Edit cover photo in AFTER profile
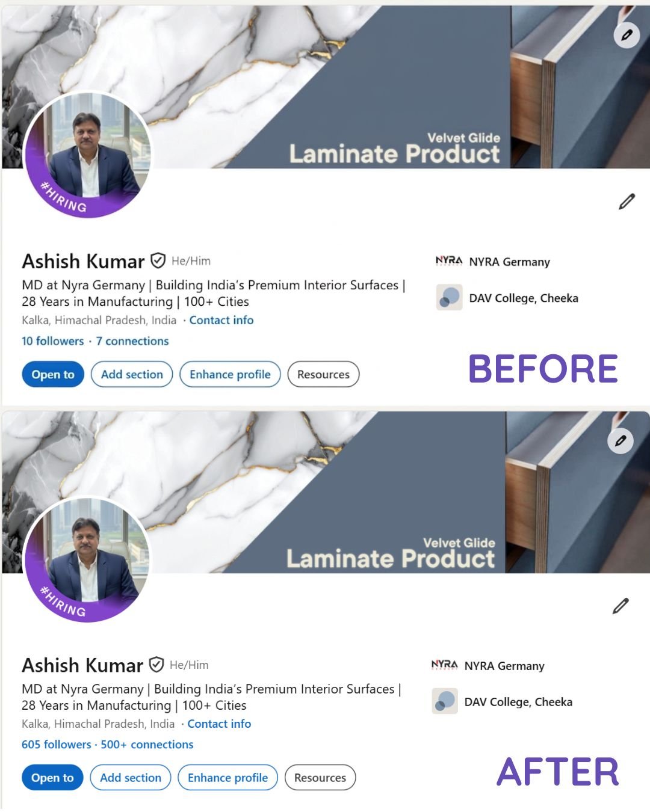This screenshot has width=650, height=812. click(621, 440)
